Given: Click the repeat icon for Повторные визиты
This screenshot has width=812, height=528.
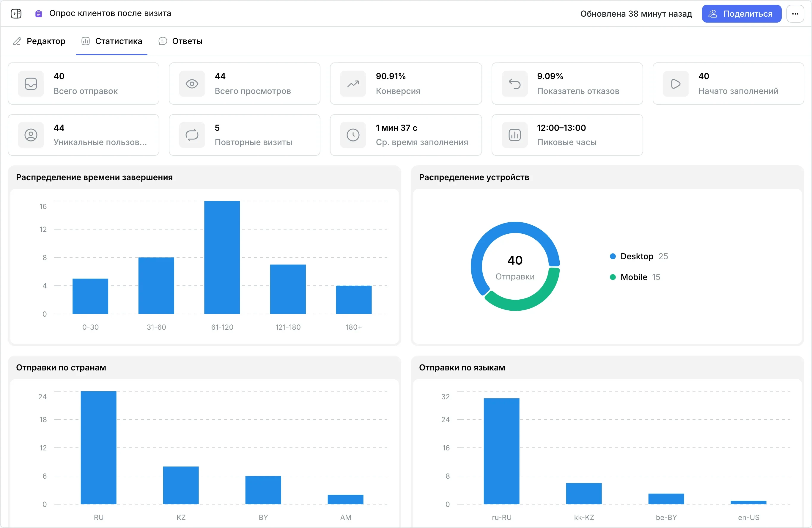Looking at the screenshot, I should (x=192, y=135).
